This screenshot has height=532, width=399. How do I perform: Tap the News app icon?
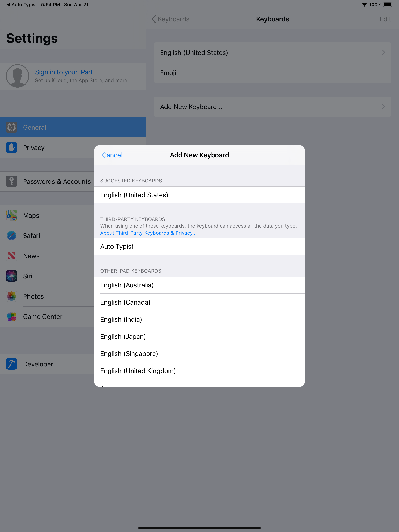[11, 256]
